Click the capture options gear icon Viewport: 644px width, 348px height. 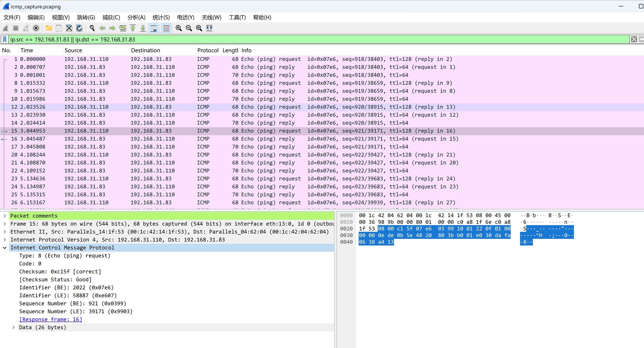point(36,28)
